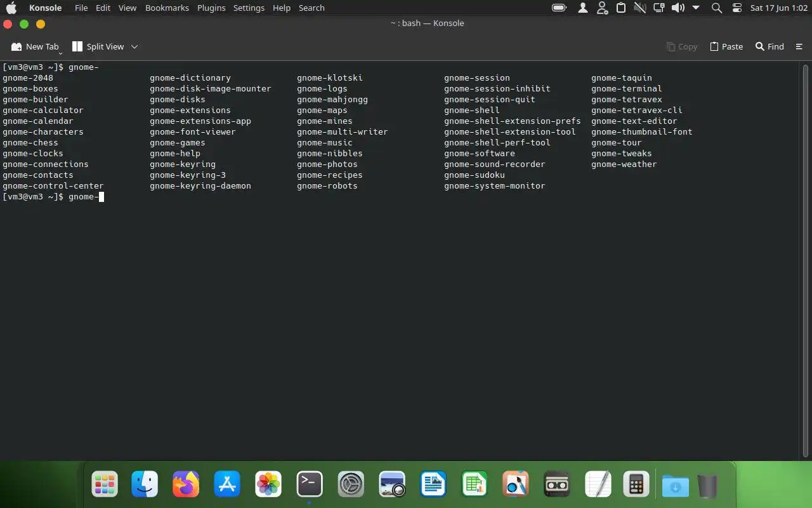Open Spotlight search magnifier in menu bar
This screenshot has height=508, width=812.
(717, 8)
